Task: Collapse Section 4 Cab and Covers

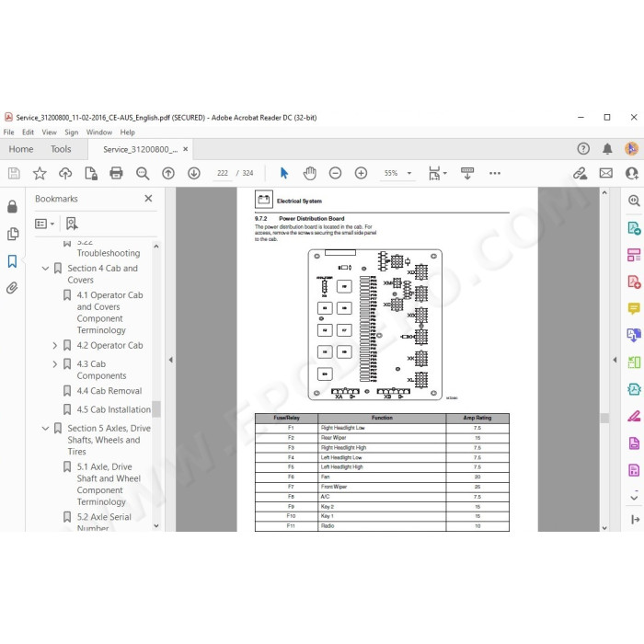Action: pyautogui.click(x=46, y=269)
